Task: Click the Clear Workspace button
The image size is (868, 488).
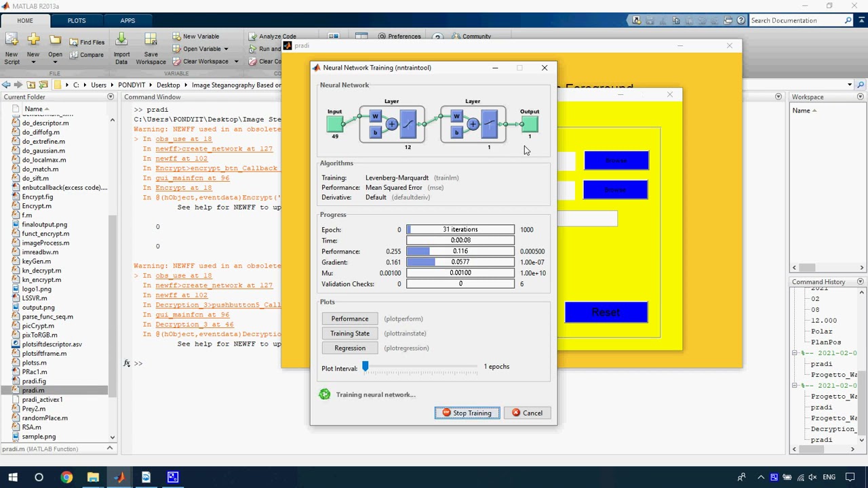Action: (x=201, y=61)
